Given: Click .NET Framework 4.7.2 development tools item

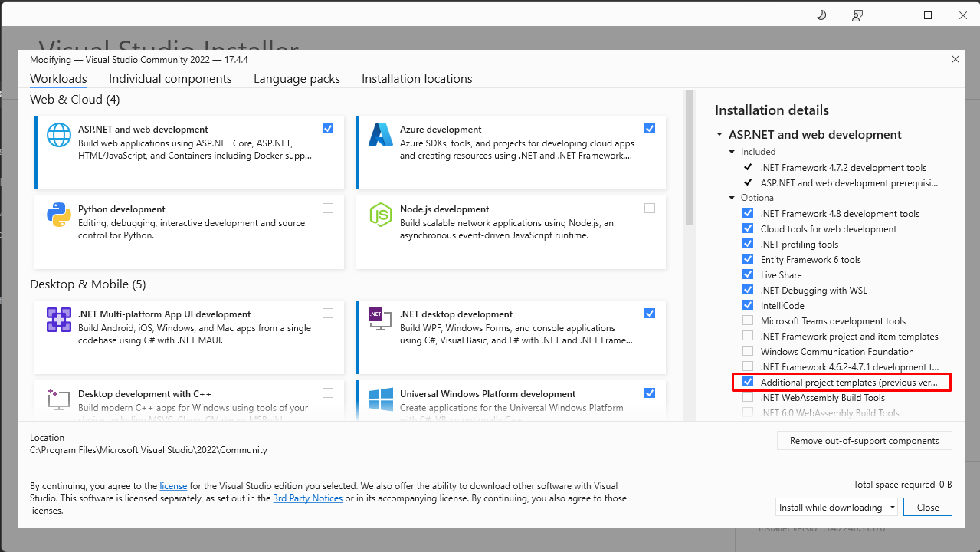Looking at the screenshot, I should [844, 167].
